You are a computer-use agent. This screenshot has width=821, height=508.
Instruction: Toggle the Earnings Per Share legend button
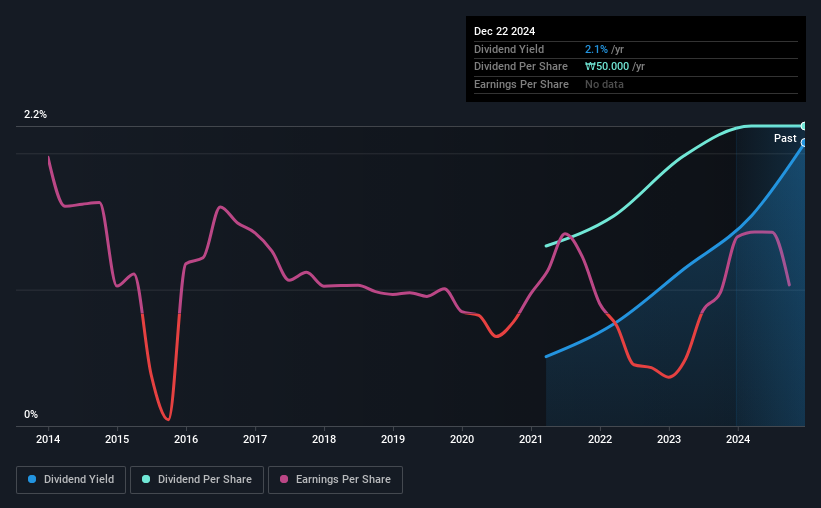(x=335, y=480)
